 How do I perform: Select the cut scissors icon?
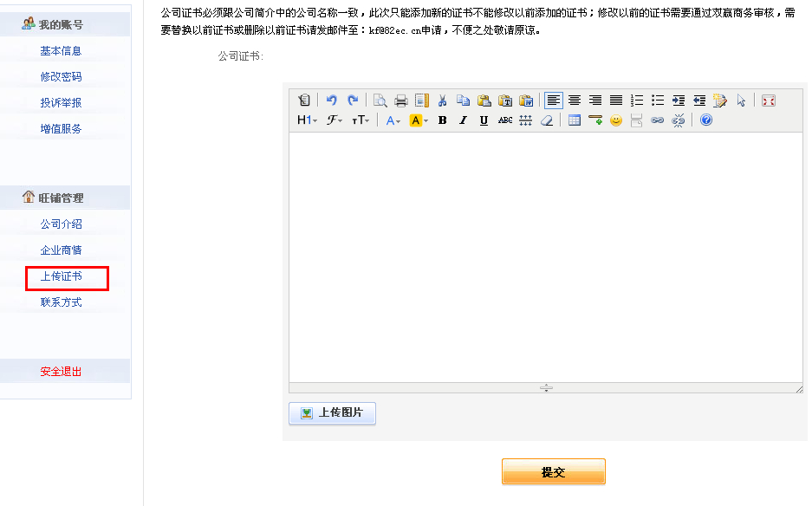[442, 101]
